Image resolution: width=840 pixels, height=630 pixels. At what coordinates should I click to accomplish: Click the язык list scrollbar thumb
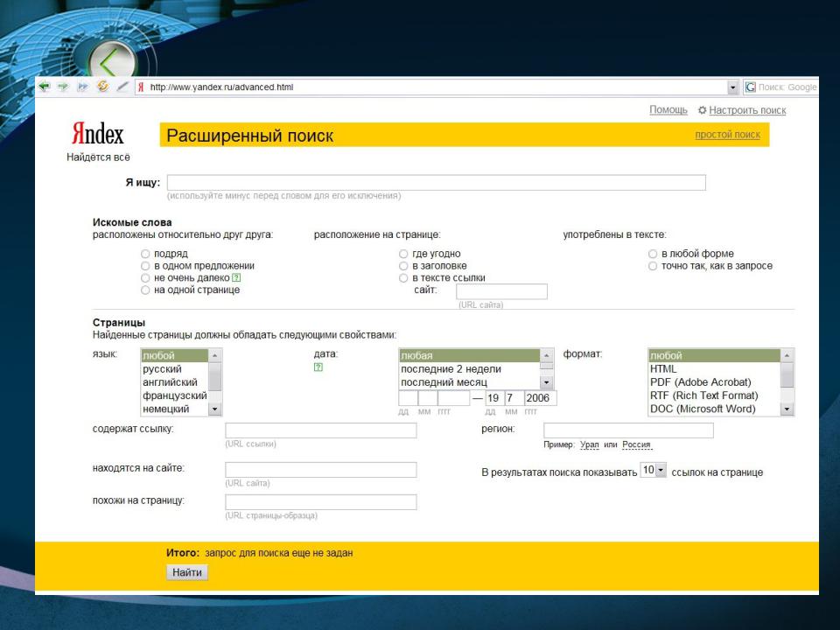(215, 376)
